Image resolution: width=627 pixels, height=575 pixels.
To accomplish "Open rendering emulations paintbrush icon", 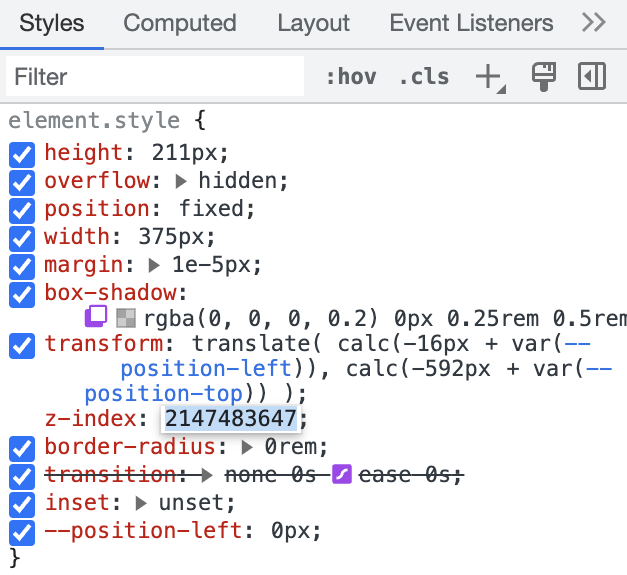I will pos(543,76).
